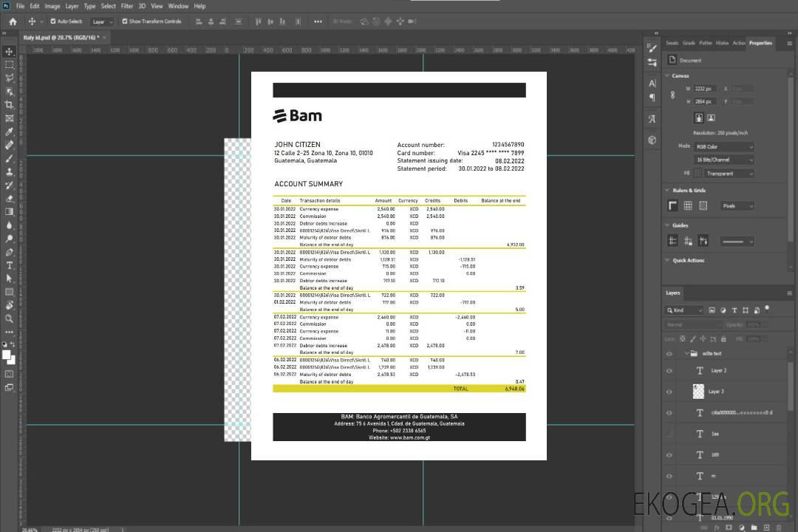
Task: Switch to the History panel tab
Action: point(722,43)
